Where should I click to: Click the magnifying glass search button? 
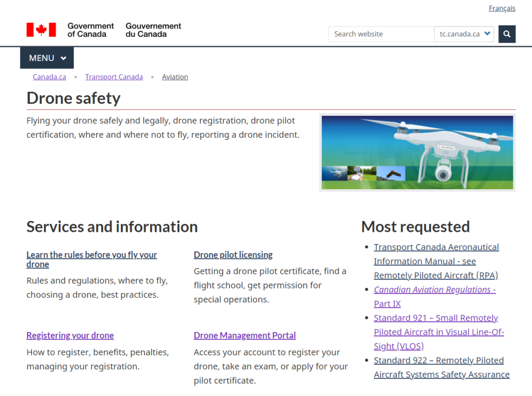point(507,34)
